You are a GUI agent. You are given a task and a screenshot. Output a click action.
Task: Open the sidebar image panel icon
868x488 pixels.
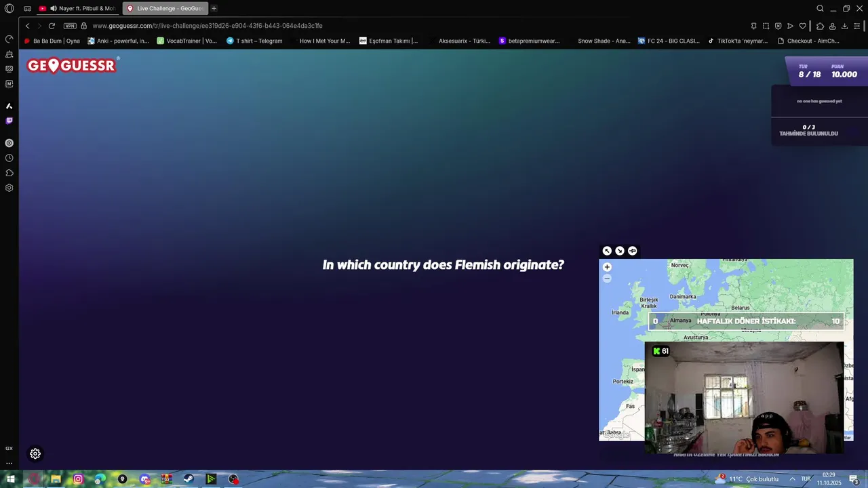tap(9, 69)
